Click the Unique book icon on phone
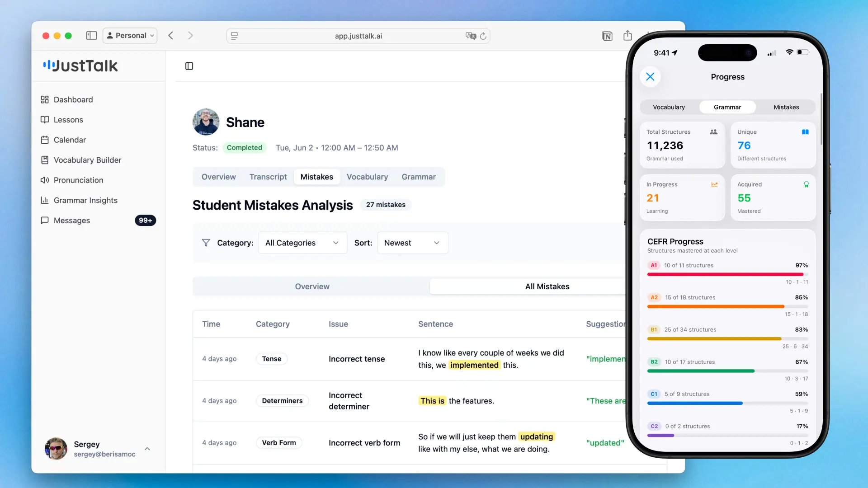The image size is (868, 488). 805,132
